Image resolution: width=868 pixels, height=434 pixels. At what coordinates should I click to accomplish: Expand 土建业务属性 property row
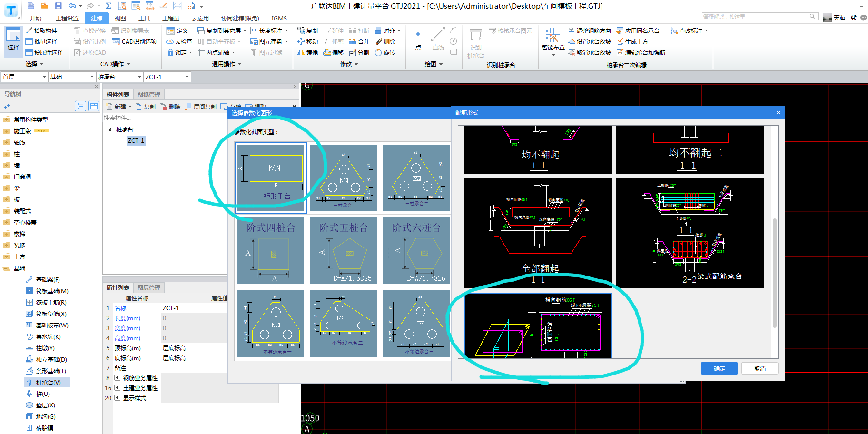pos(118,388)
